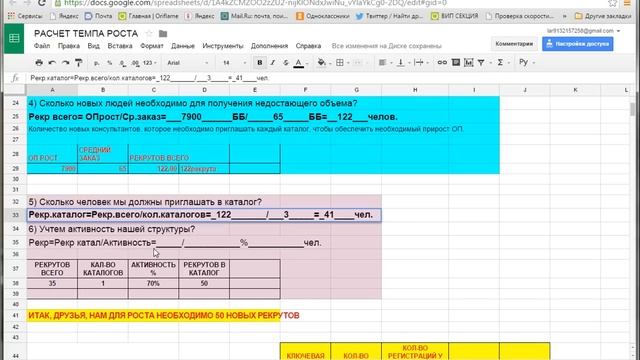Open the Файл menu
Viewport: 640px width, 360px height.
click(x=42, y=46)
